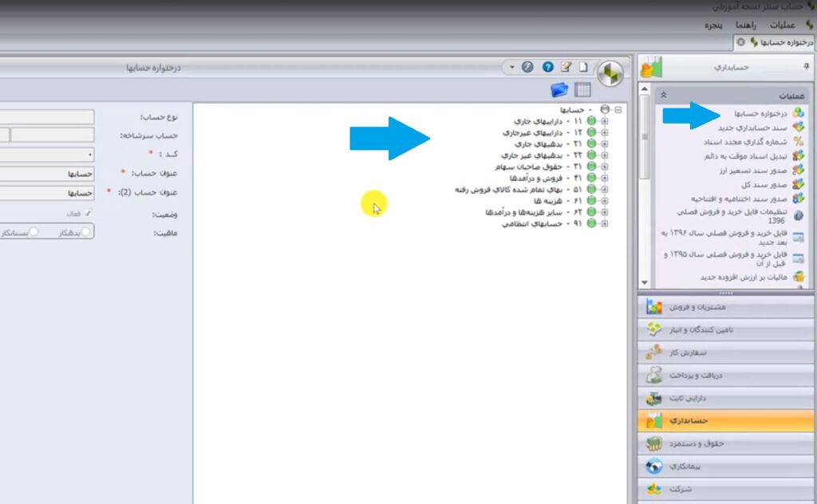Collapse the root حسابها tree node
The image size is (817, 504).
[618, 109]
